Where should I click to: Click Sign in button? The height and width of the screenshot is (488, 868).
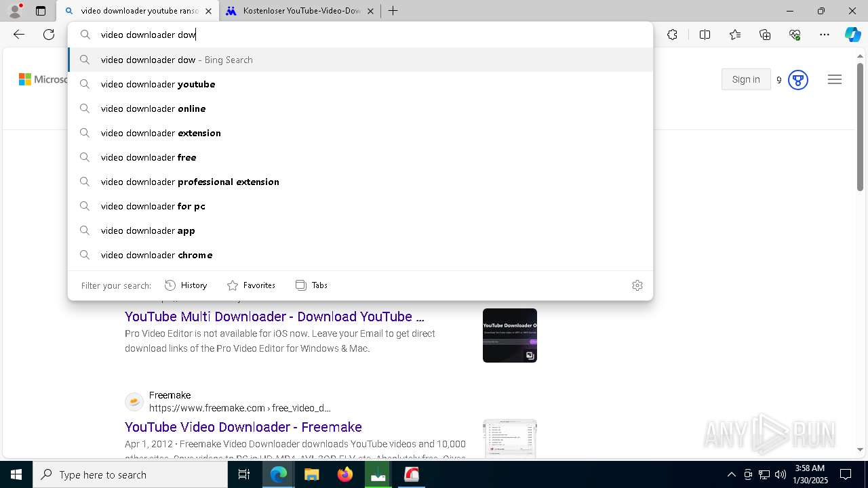pos(746,79)
